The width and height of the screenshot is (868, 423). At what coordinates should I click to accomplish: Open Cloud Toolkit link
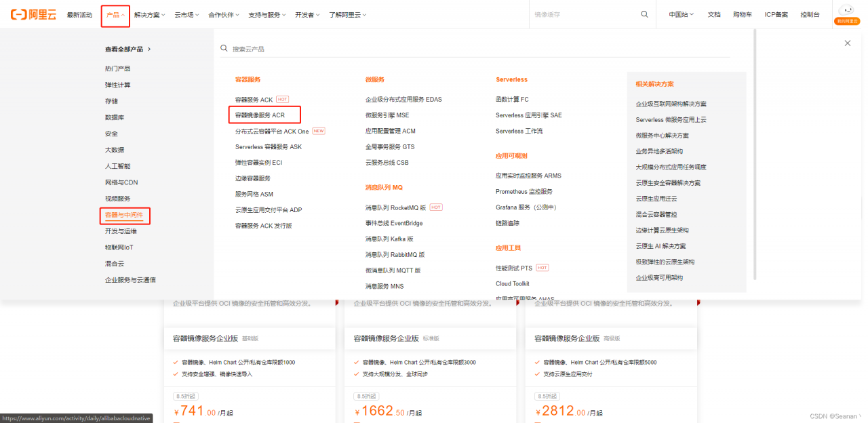point(513,284)
